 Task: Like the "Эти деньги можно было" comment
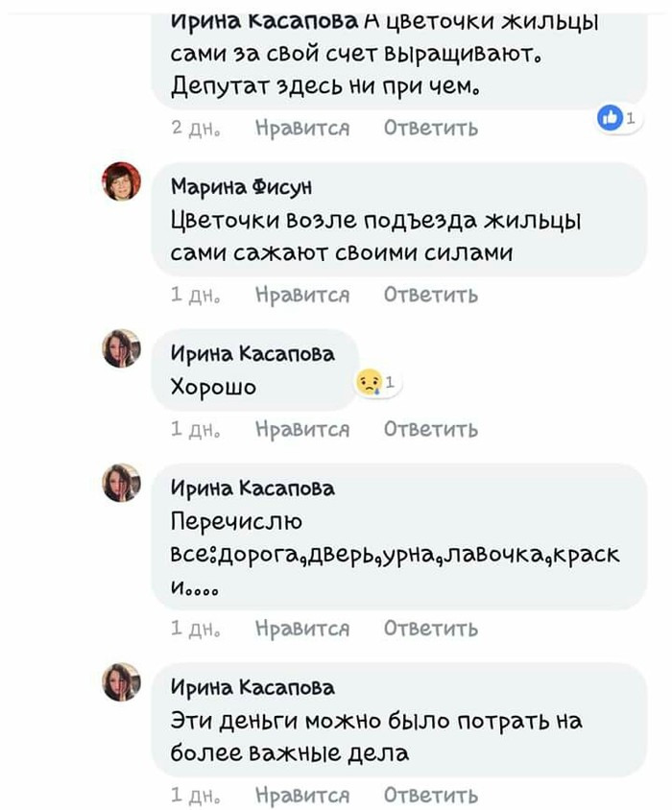(x=302, y=795)
